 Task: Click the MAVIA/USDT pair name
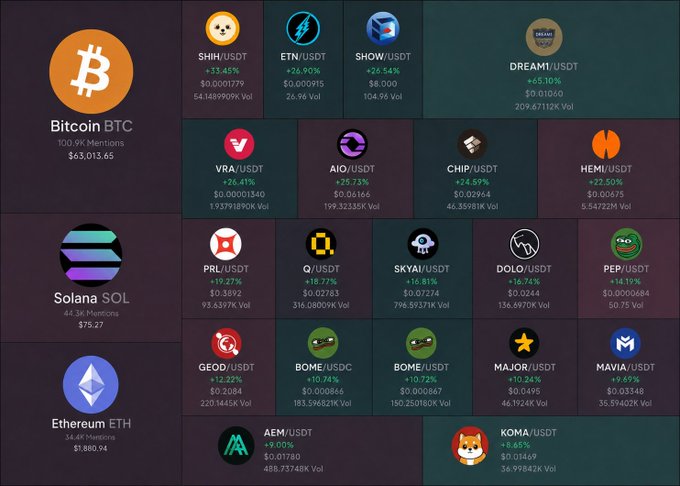(625, 368)
